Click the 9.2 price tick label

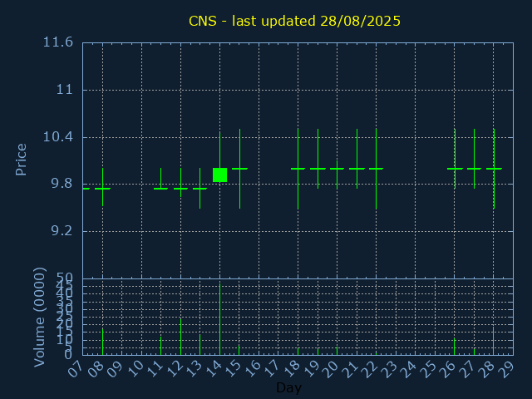tap(62, 231)
